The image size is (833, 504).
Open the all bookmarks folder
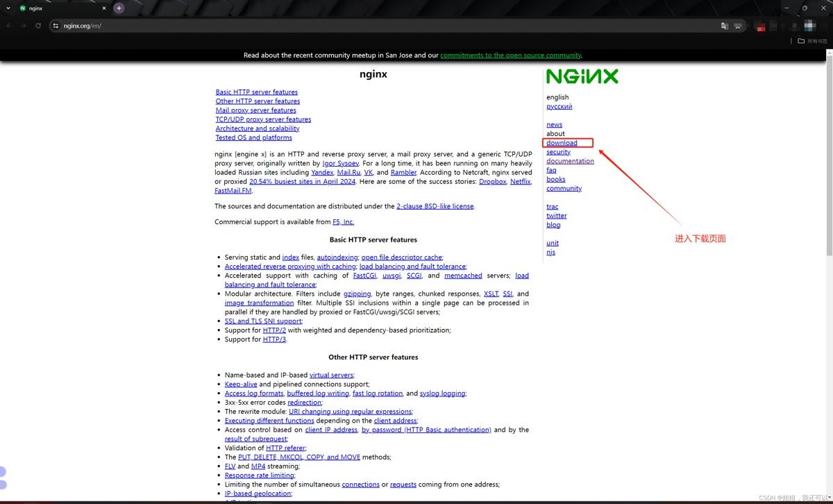pos(812,41)
